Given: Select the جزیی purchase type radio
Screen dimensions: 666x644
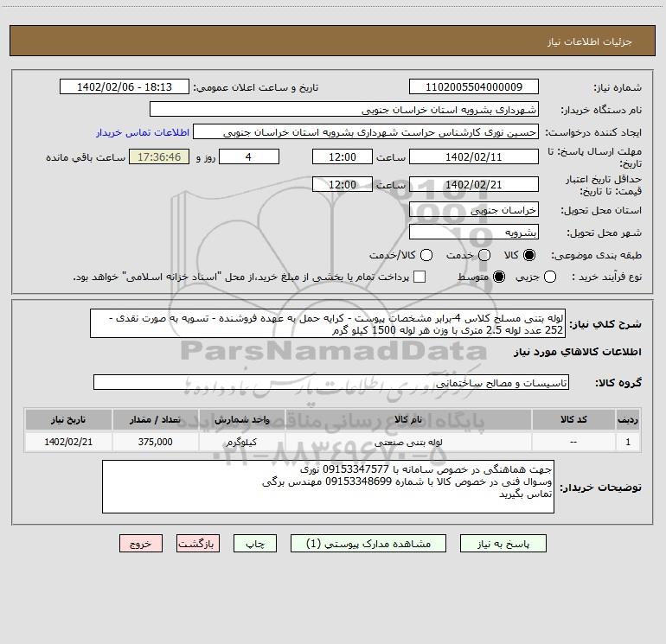Looking at the screenshot, I should pyautogui.click(x=550, y=277).
